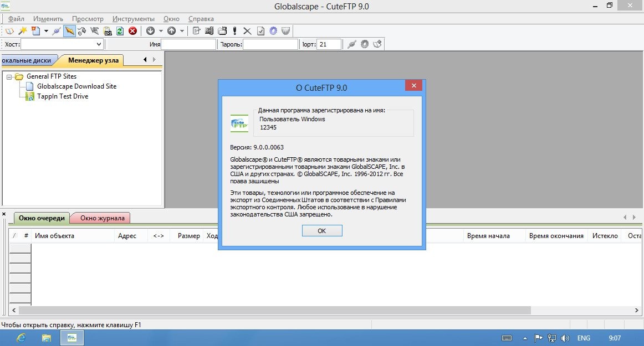Open the Site Manager book icon
Screen dimensions: 644x346
click(9, 31)
